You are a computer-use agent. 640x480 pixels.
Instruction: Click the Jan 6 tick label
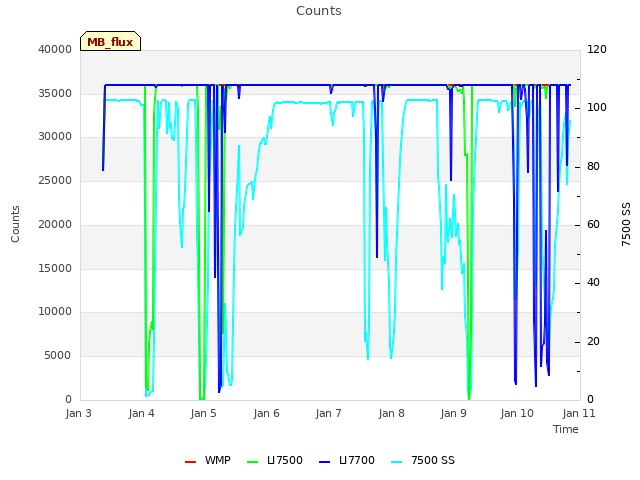[267, 413]
